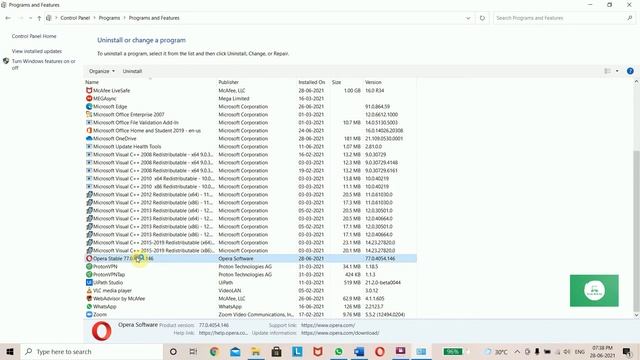Screen dimensions: 640x360
Task: Open Cortana circle on taskbar
Action: click(x=173, y=351)
